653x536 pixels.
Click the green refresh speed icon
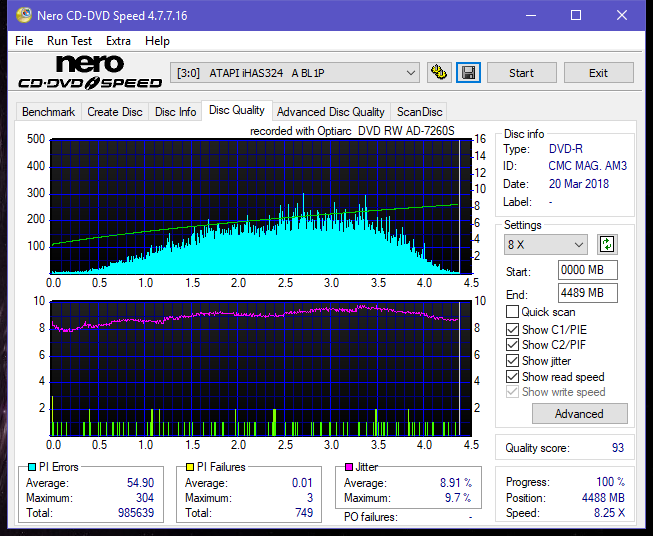point(607,244)
